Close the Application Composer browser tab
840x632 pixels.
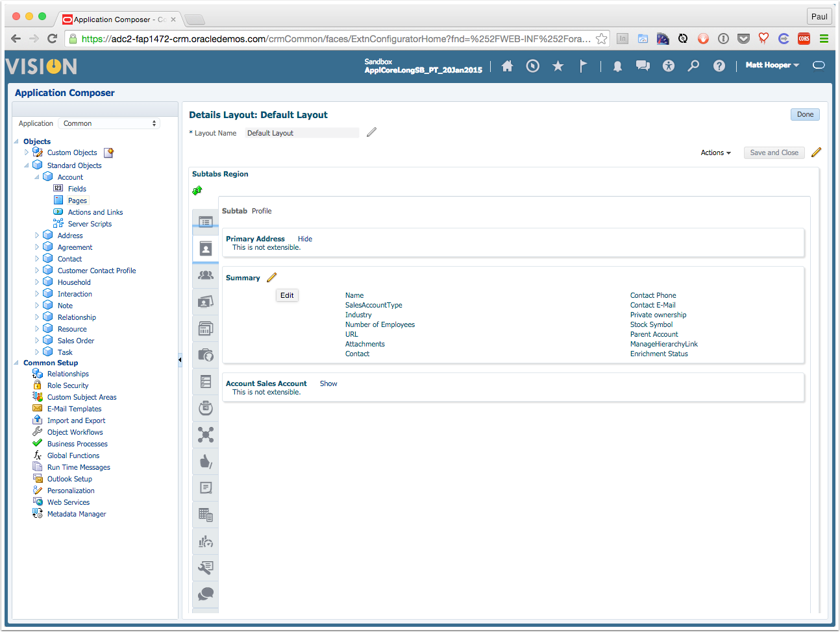point(173,19)
